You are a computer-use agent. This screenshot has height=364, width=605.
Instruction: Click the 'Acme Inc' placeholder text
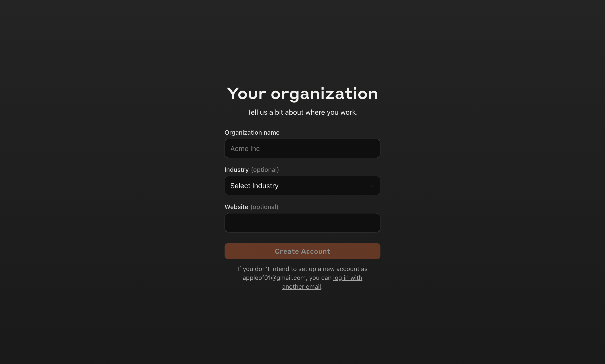(x=245, y=149)
